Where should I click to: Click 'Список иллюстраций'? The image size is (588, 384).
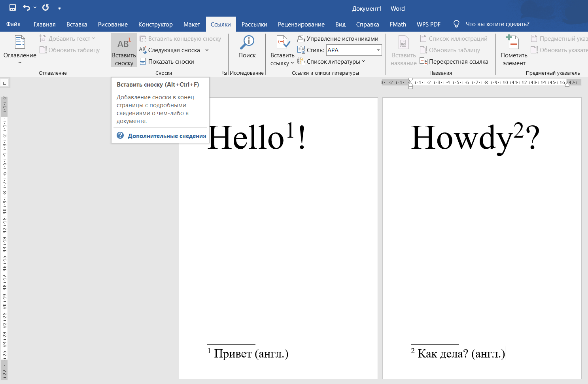pyautogui.click(x=454, y=39)
